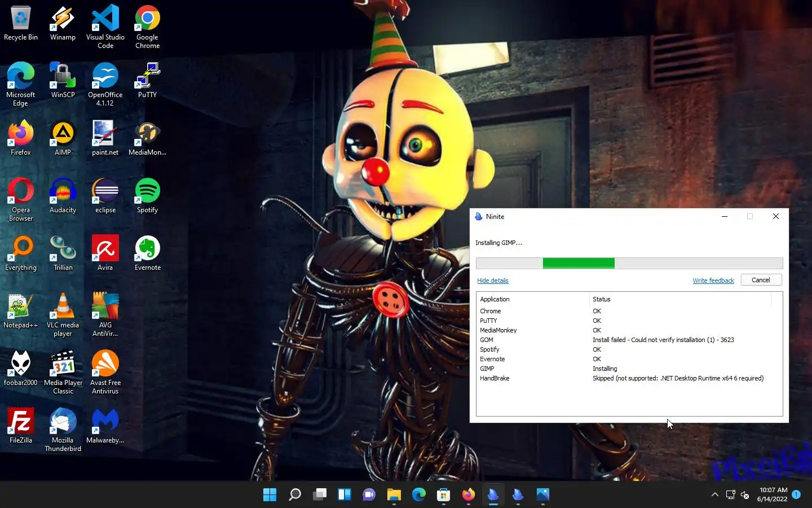Select the Microsoft Edge desktop icon

(21, 85)
